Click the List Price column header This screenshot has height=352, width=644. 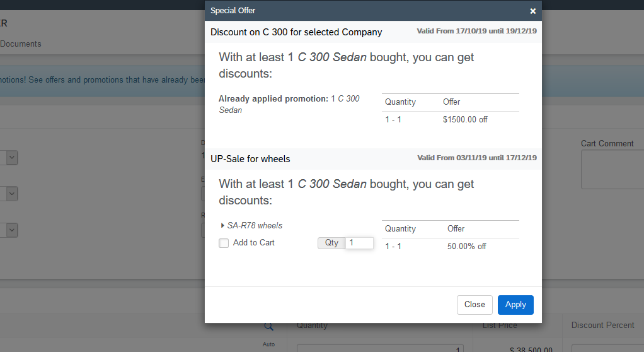point(500,326)
